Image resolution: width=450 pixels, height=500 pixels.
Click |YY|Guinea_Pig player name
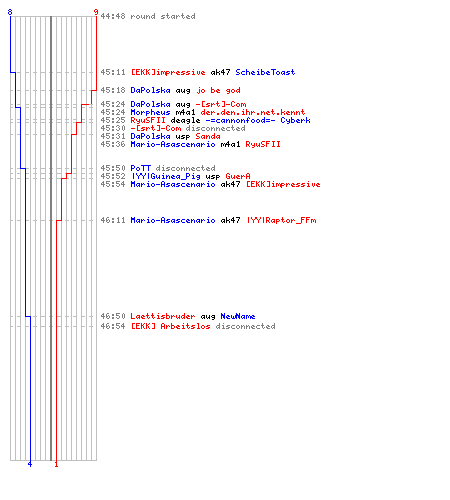(x=166, y=176)
